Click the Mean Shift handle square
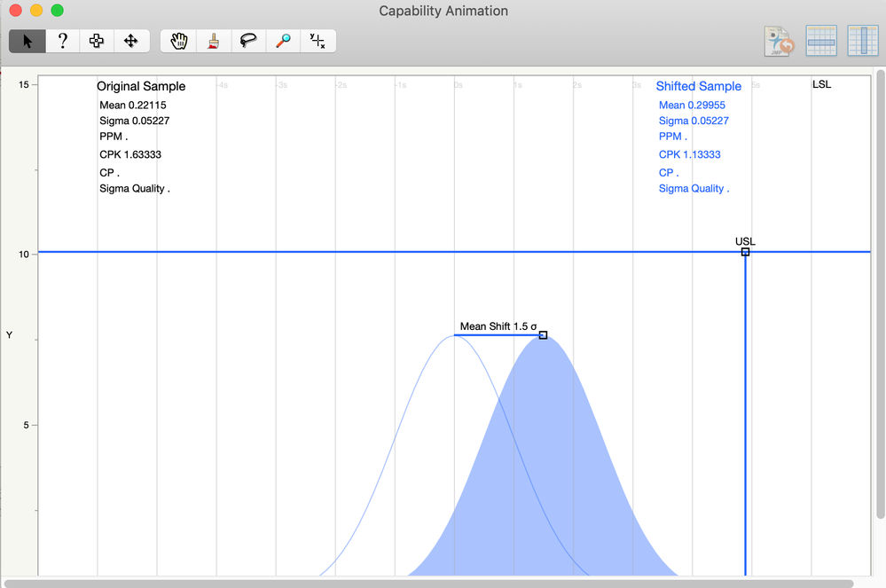The image size is (886, 588). point(543,335)
